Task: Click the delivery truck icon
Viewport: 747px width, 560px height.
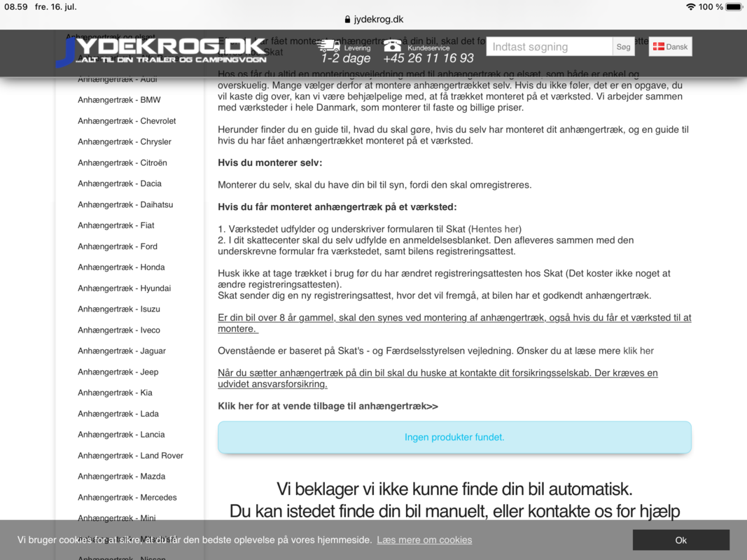Action: 328,46
